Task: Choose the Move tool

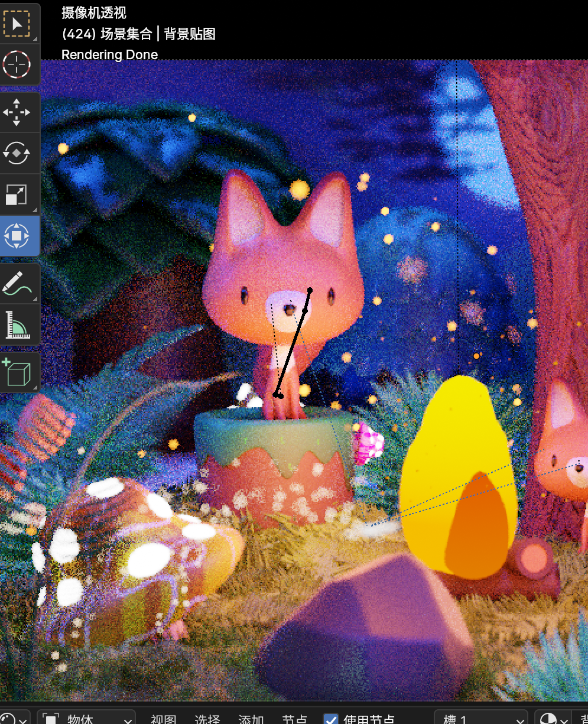Action: point(17,112)
